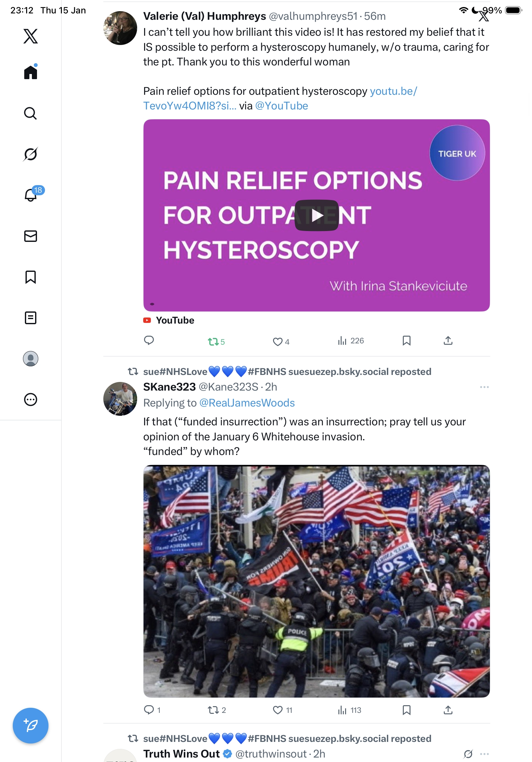Open Bookmarks in the sidebar
Screen dimensions: 532x762
coord(31,277)
